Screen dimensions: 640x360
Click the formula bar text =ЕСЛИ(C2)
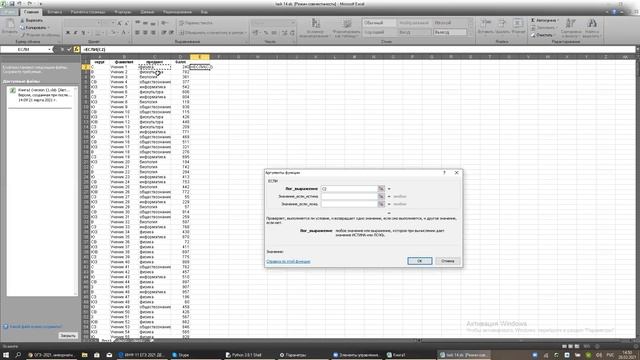pos(94,49)
